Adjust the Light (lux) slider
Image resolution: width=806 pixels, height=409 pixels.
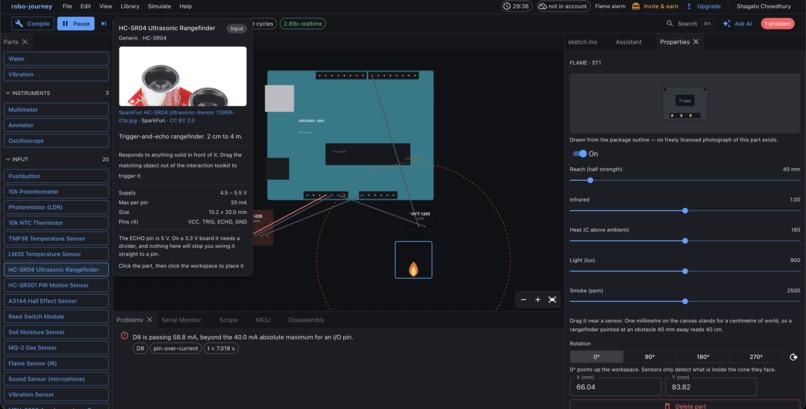click(685, 271)
